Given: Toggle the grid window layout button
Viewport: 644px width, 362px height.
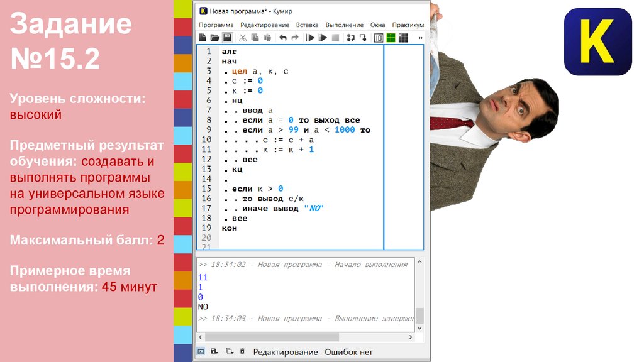Looking at the screenshot, I should click(403, 38).
